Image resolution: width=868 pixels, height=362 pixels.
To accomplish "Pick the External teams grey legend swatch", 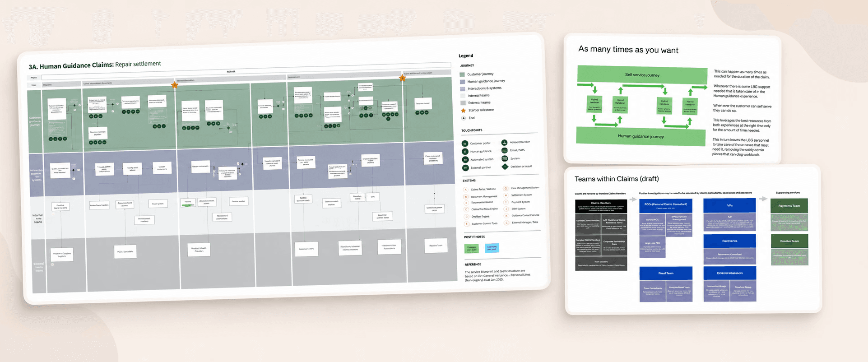I will pyautogui.click(x=463, y=103).
